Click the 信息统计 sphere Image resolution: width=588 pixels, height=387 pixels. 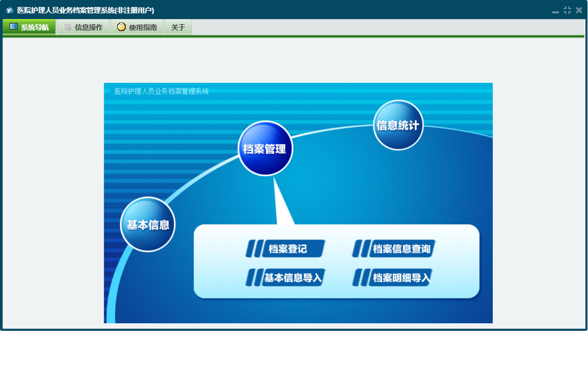coord(398,125)
